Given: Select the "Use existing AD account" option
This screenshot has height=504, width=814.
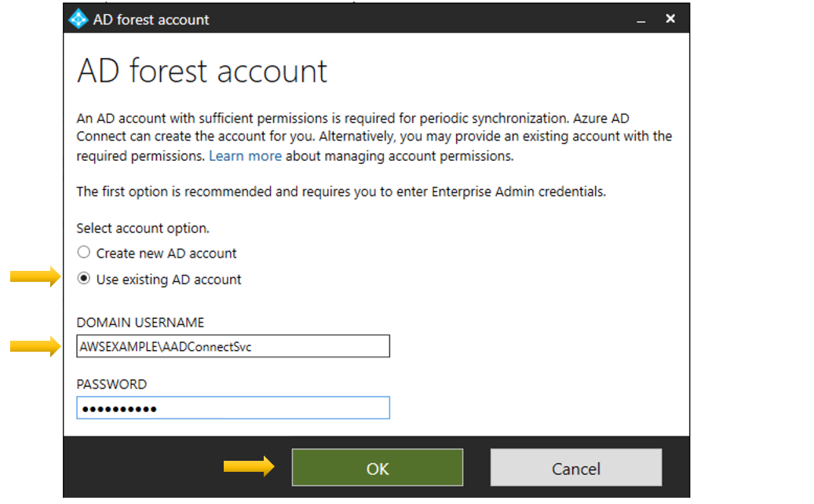Looking at the screenshot, I should coord(83,279).
